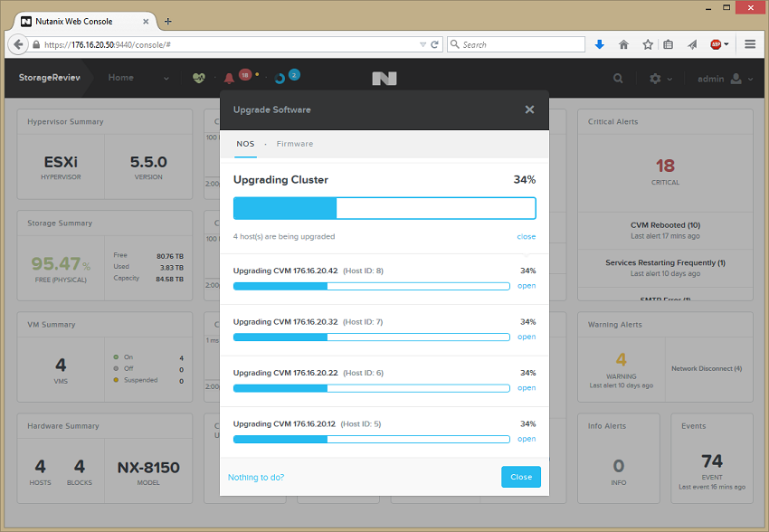Click the StorageReview cluster name
The image size is (769, 532).
click(x=50, y=78)
